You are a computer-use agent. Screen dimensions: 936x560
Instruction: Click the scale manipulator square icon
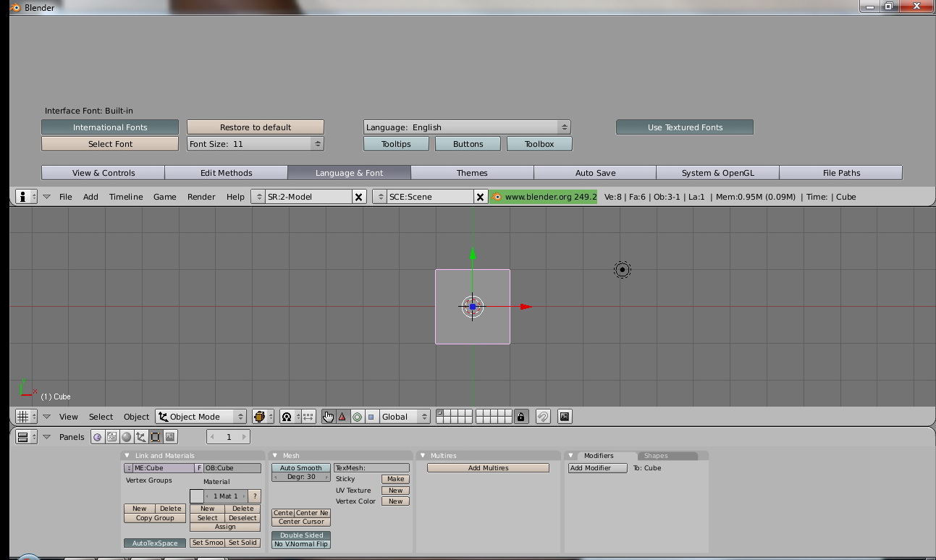[371, 417]
